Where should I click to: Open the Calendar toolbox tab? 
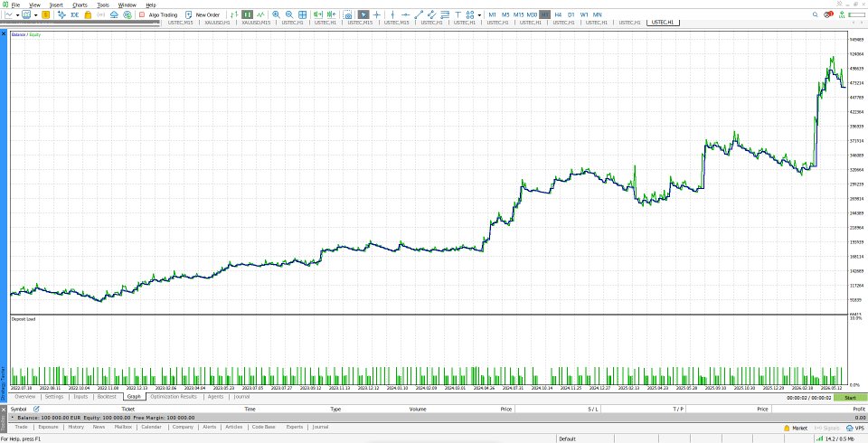click(151, 427)
